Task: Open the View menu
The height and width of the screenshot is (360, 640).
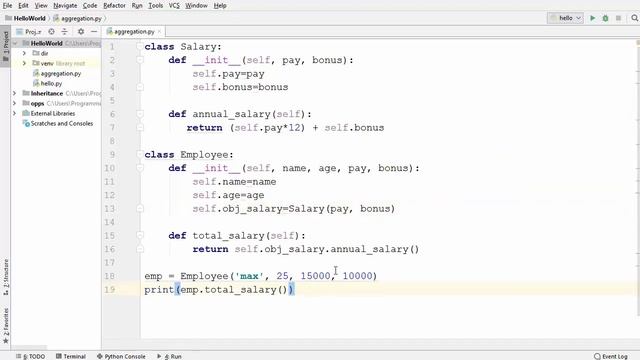Action: (41, 6)
